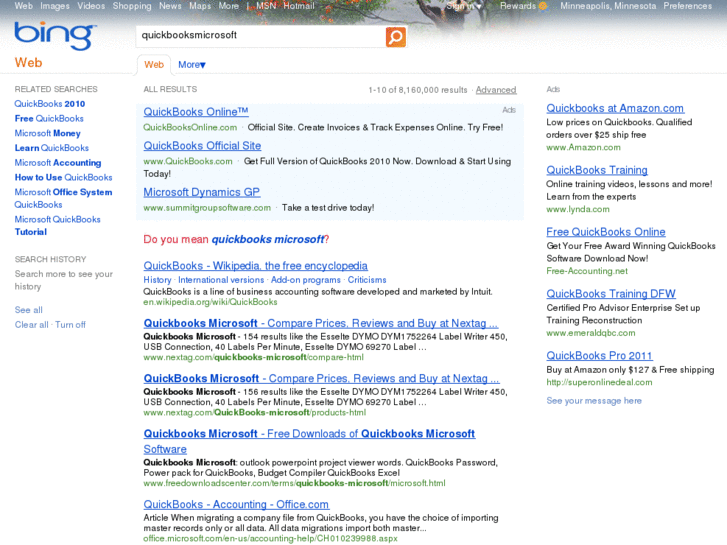Open QuickBooks Official Site ad
Image resolution: width=727 pixels, height=545 pixels.
[x=202, y=146]
